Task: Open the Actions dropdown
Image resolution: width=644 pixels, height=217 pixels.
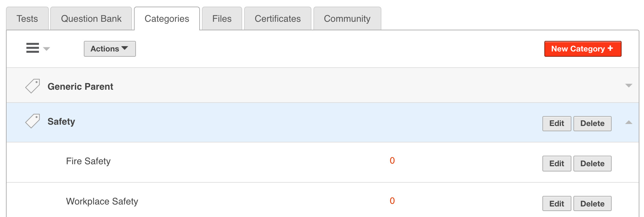Action: coord(110,49)
